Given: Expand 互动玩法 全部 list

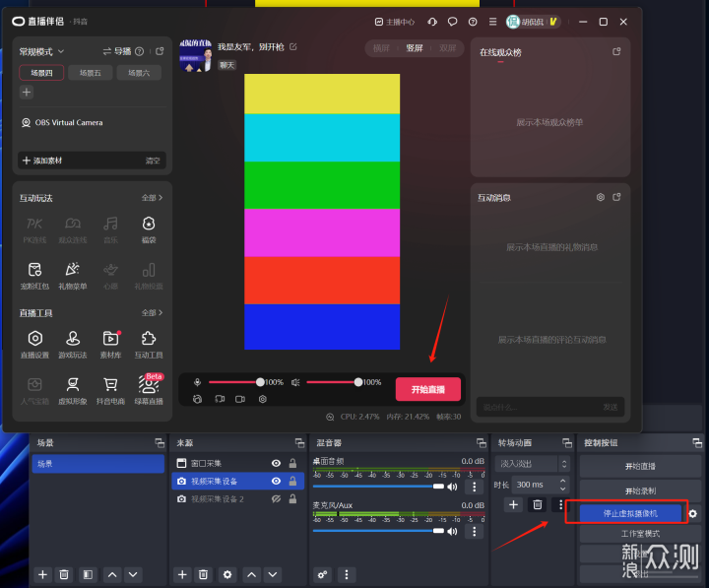Looking at the screenshot, I should coord(152,198).
